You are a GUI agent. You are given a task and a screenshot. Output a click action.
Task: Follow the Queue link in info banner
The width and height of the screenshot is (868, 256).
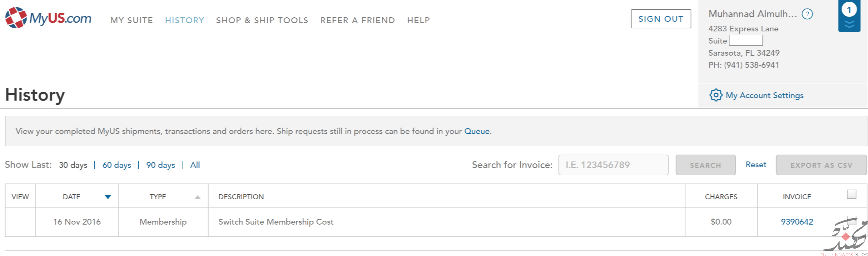coord(477,131)
